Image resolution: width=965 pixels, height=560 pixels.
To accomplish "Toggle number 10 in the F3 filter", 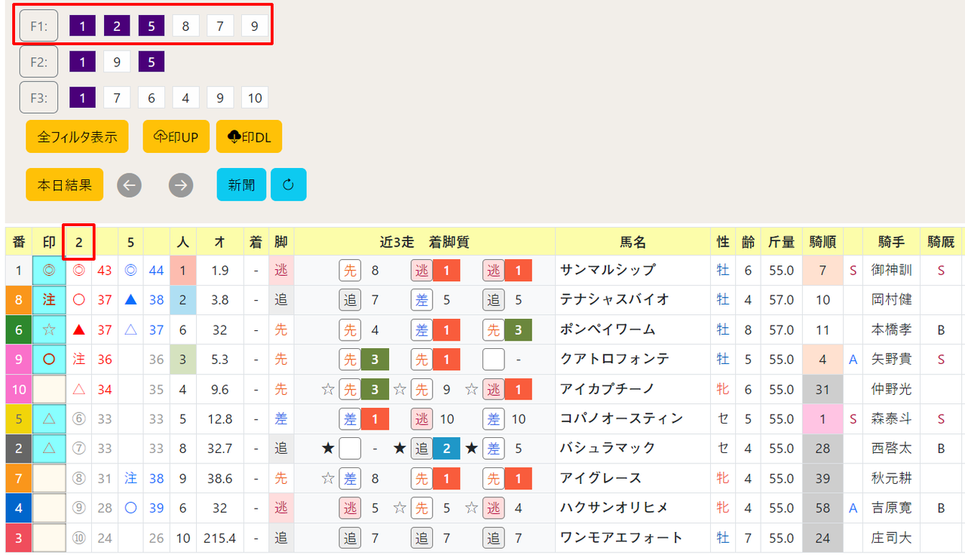I will pos(255,97).
